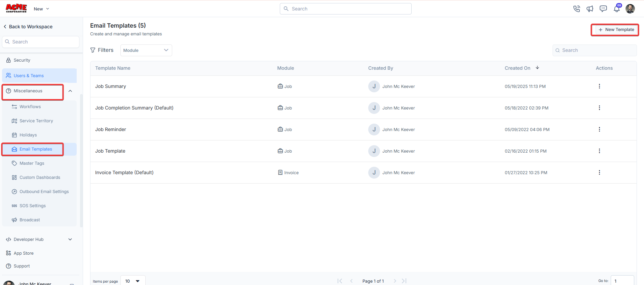Open the New dropdown menu
644x285 pixels.
click(x=41, y=9)
